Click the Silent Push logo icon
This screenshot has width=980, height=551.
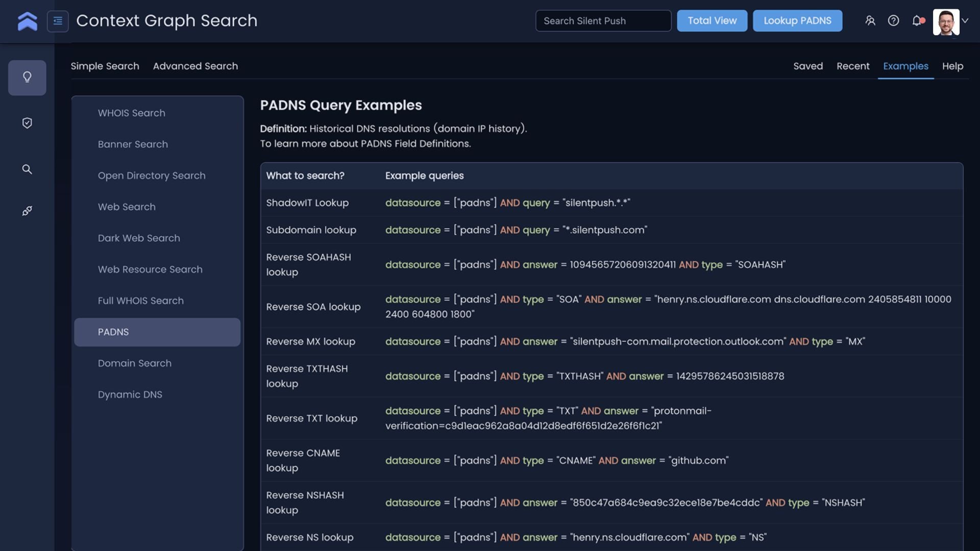tap(27, 21)
